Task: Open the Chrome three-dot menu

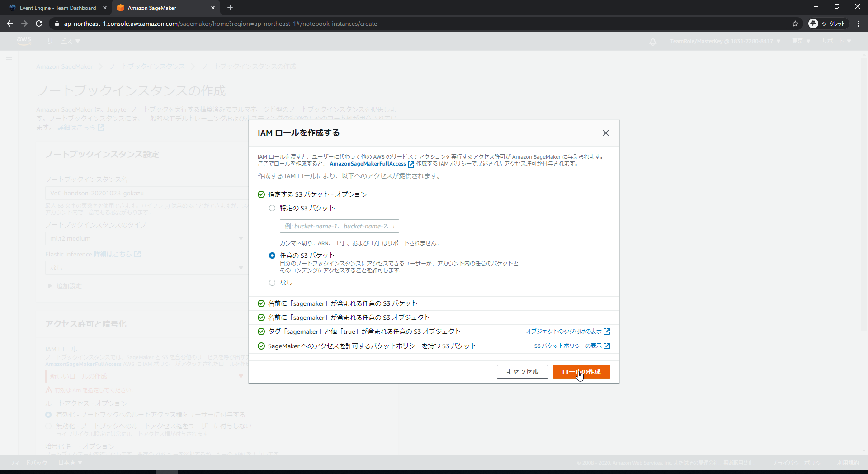Action: point(858,24)
